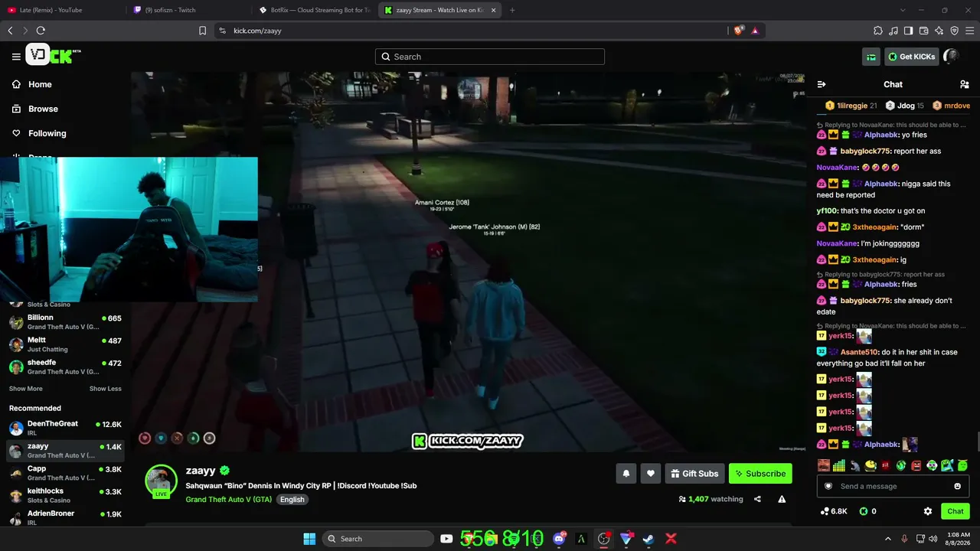The height and width of the screenshot is (551, 980).
Task: Open the Following section in sidebar
Action: 47,133
